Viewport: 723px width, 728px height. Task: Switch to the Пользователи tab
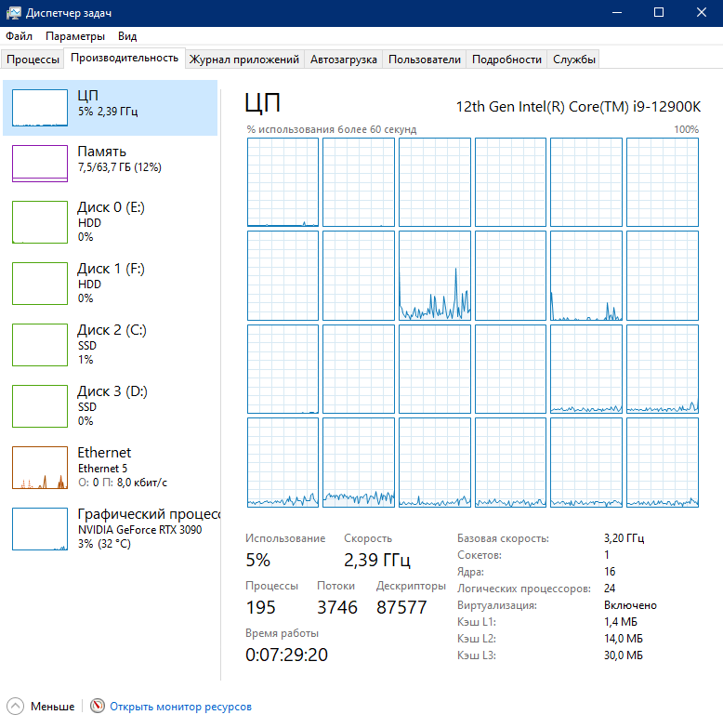click(424, 60)
